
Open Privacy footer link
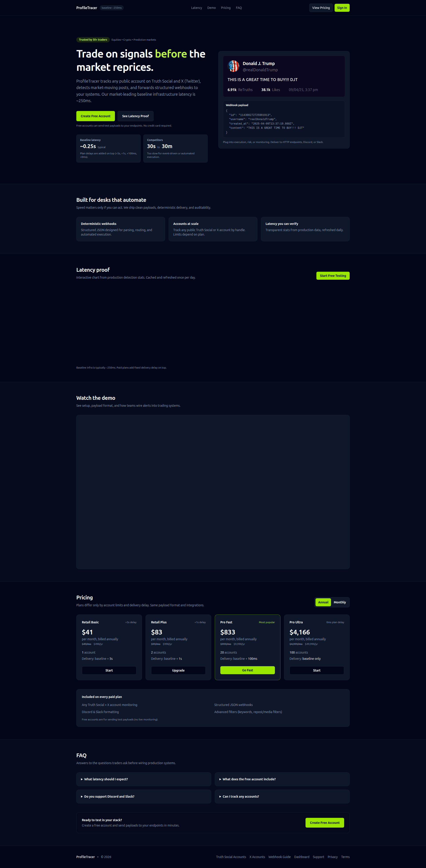[333, 857]
